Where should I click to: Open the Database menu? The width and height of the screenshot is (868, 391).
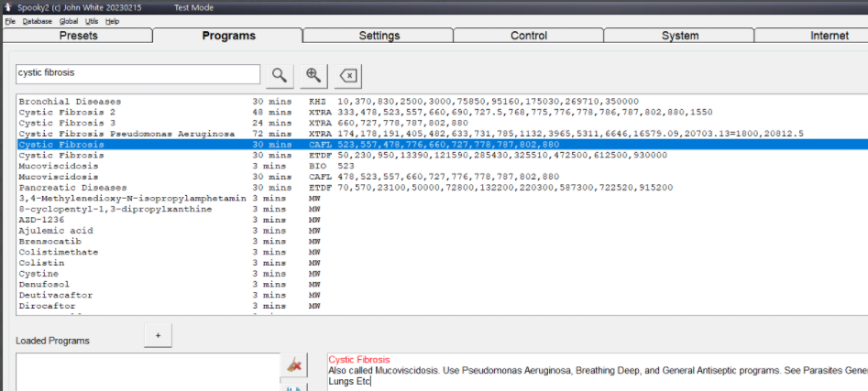(38, 20)
